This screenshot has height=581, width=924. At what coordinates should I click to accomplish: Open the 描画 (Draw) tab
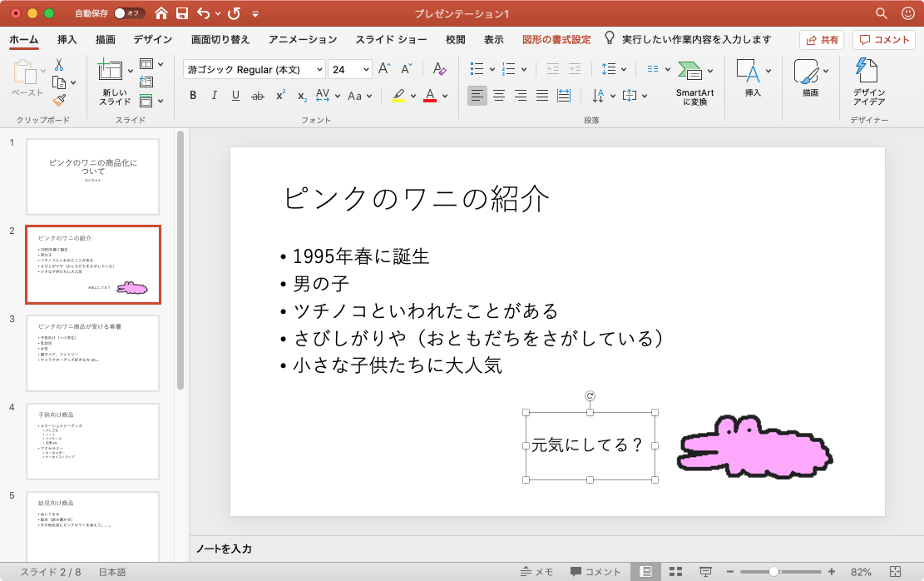click(x=106, y=39)
